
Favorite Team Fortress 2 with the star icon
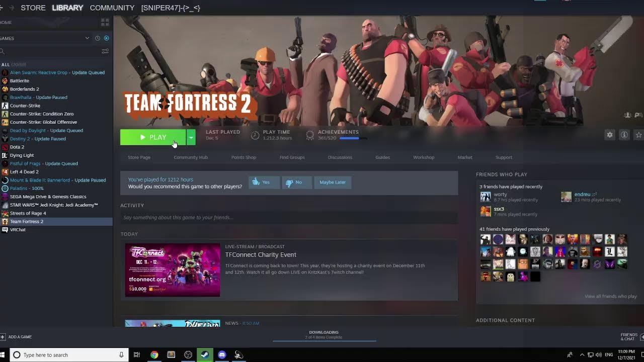point(638,135)
